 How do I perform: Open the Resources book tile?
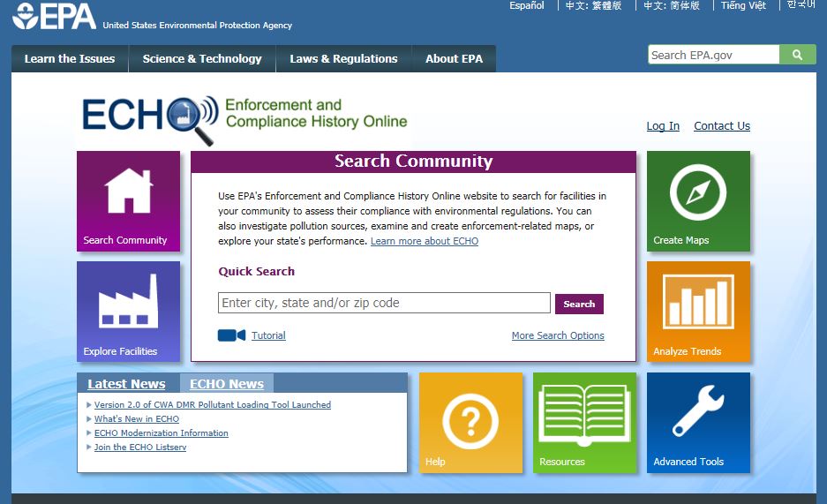pyautogui.click(x=584, y=422)
